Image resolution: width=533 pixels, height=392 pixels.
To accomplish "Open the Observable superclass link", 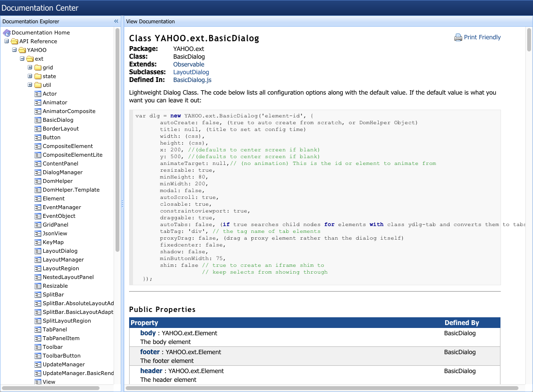I will tap(188, 65).
